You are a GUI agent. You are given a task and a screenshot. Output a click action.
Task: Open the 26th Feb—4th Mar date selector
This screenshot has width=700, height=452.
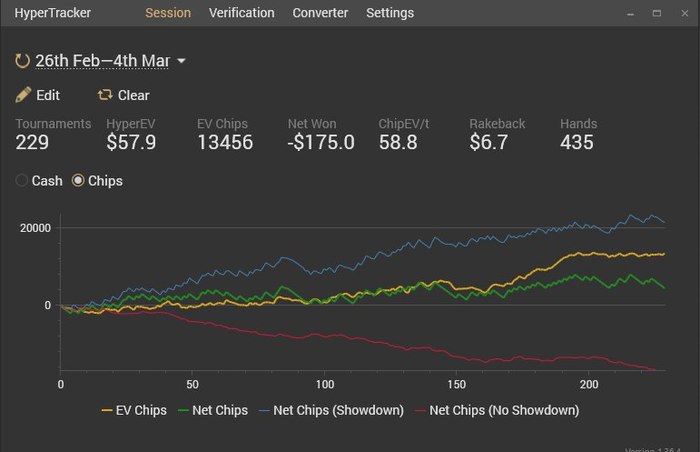[x=102, y=61]
